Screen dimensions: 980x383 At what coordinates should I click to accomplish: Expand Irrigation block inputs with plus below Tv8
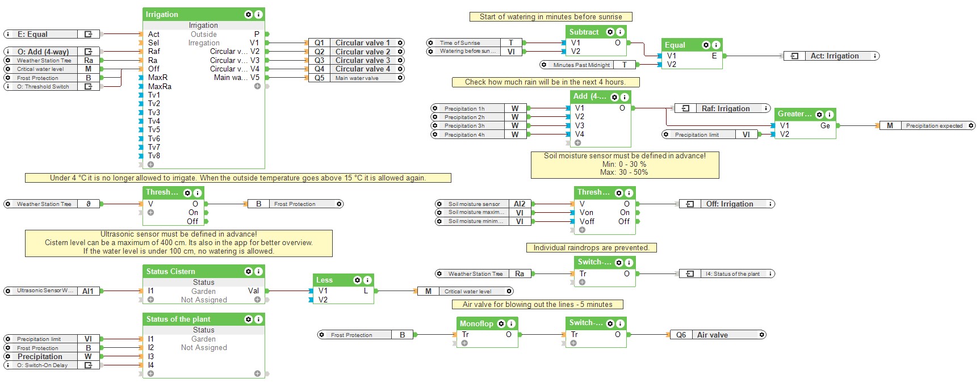tap(150, 165)
